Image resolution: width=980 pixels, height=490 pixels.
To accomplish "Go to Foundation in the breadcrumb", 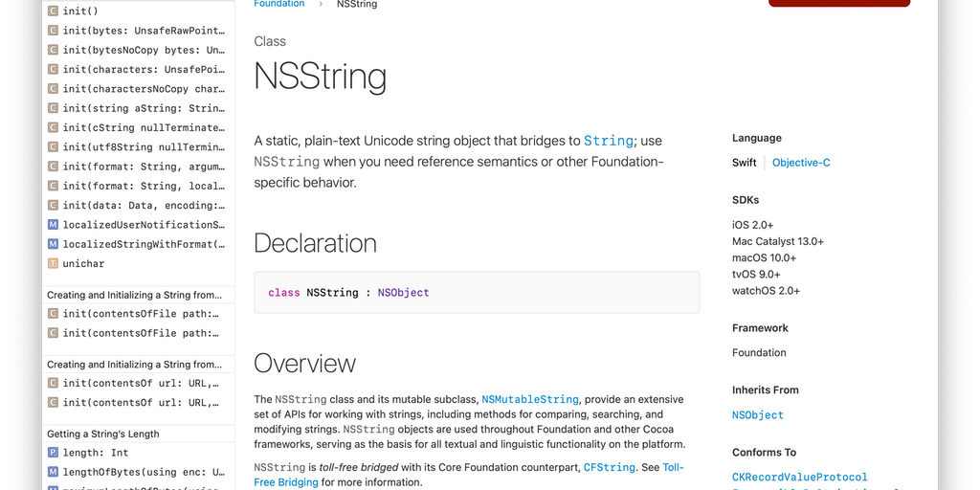I will tap(278, 4).
